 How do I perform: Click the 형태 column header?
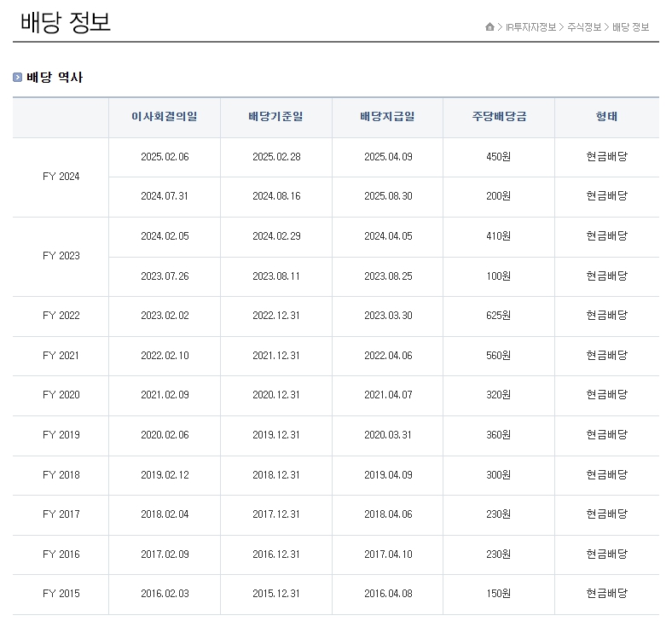[607, 117]
